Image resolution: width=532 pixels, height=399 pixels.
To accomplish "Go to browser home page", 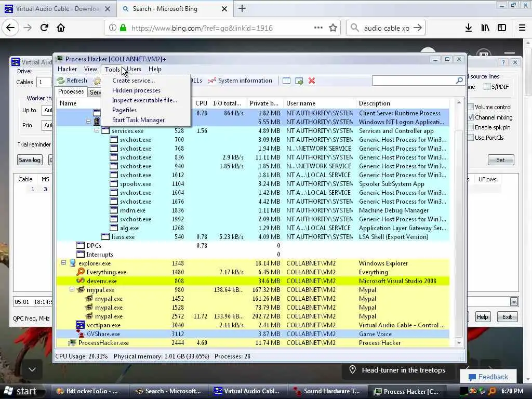I will 61,28.
